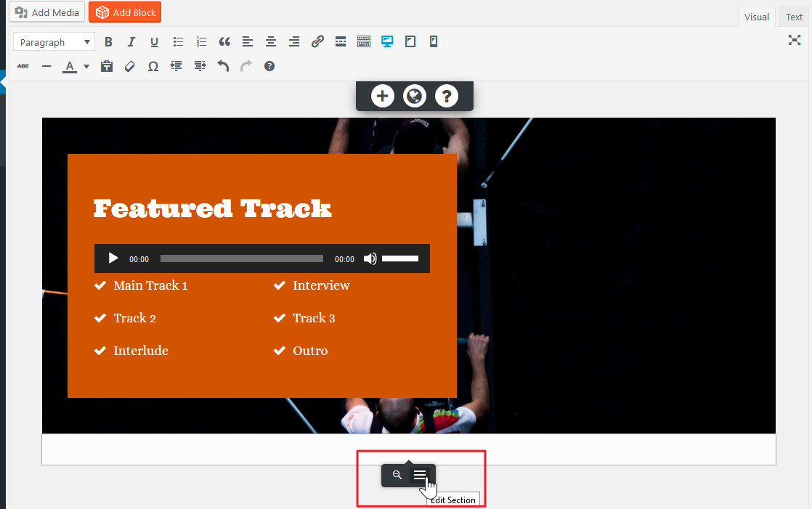Click the audio progress bar

[x=241, y=258]
